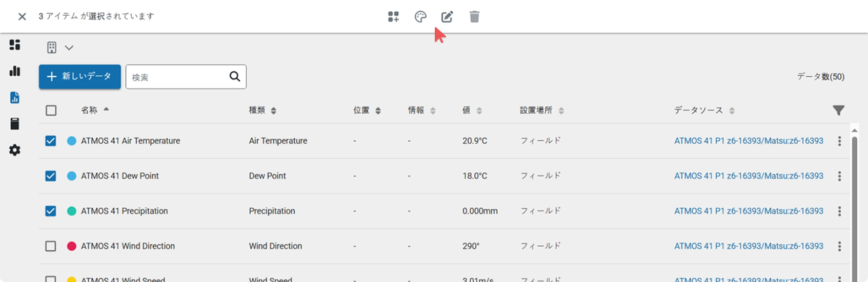Click the 0.000mm value cell
Screen dimensions: 868x282
(480, 211)
